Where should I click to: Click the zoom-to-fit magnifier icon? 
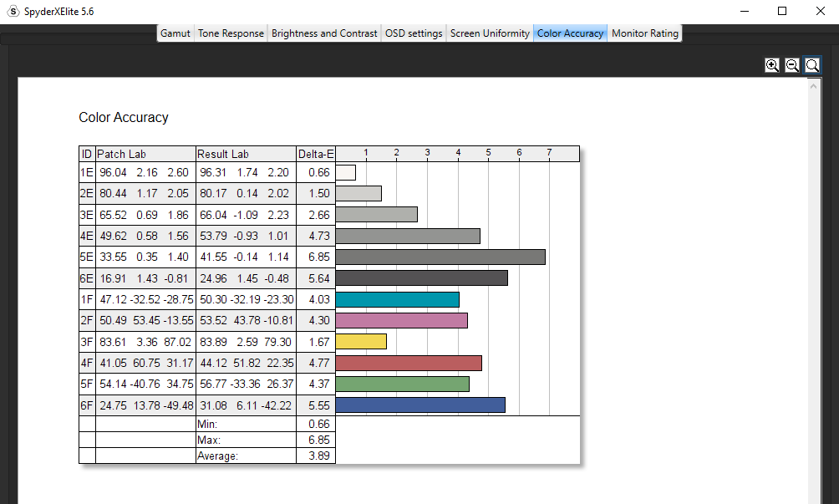(x=812, y=65)
